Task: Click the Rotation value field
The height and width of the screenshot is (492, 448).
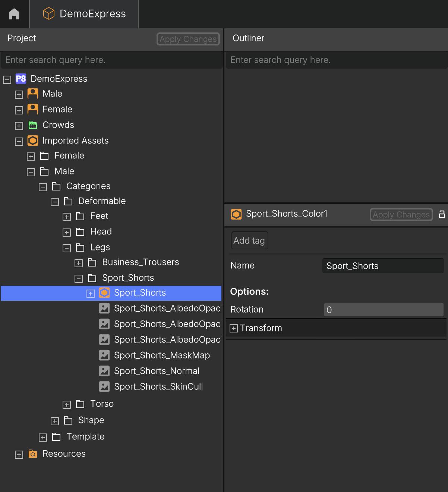Action: 384,310
